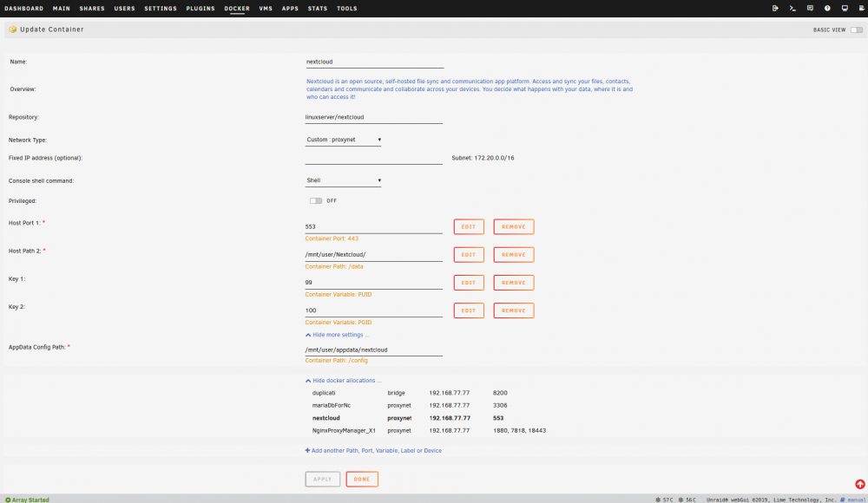Click the Update Container box icon
Image resolution: width=868 pixels, height=503 pixels.
(12, 29)
